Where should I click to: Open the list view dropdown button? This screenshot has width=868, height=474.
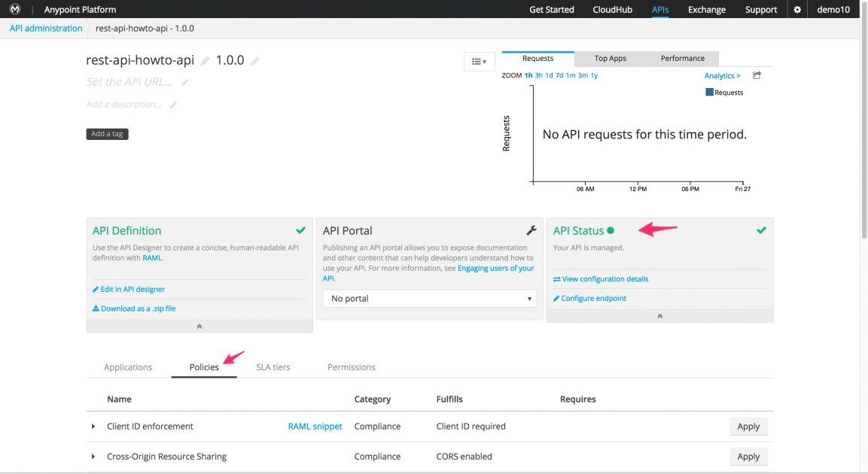click(479, 62)
